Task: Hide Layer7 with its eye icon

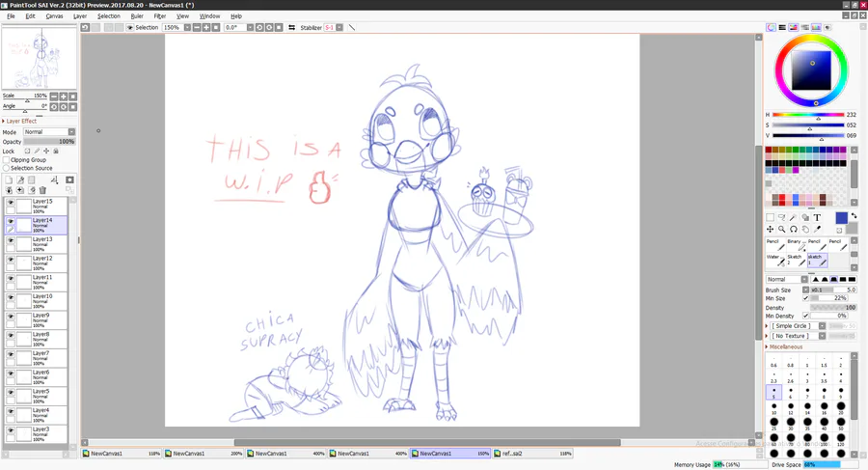Action: tap(11, 355)
